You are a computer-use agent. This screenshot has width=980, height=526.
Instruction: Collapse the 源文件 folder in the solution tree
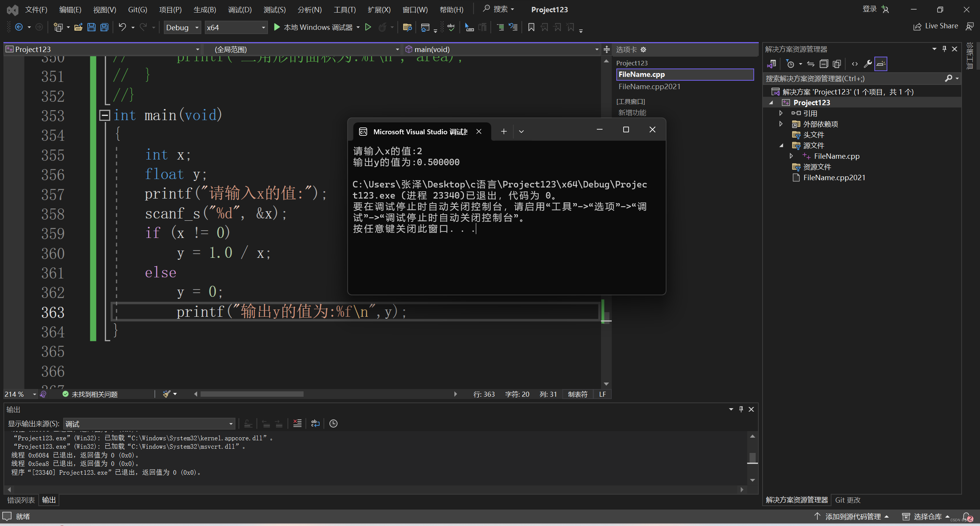pyautogui.click(x=781, y=145)
